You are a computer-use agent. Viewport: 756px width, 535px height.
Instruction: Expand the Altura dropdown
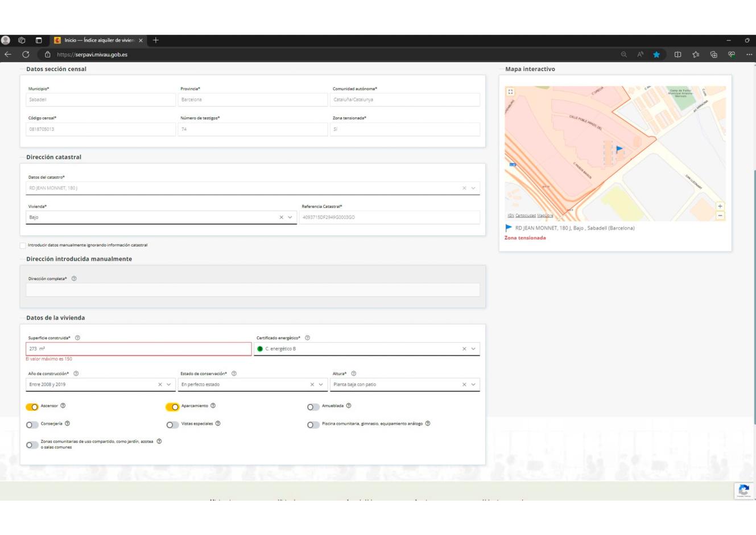473,385
